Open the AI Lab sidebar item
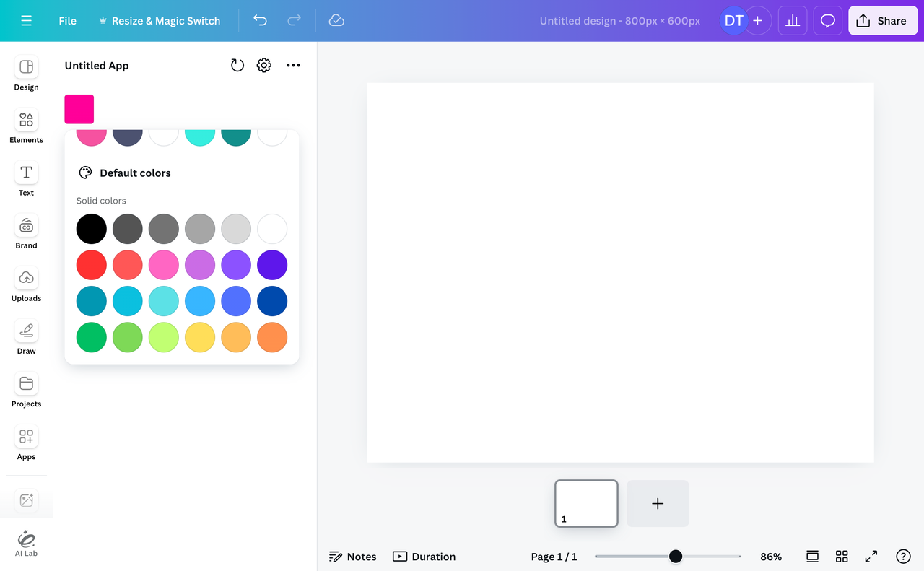 click(26, 544)
